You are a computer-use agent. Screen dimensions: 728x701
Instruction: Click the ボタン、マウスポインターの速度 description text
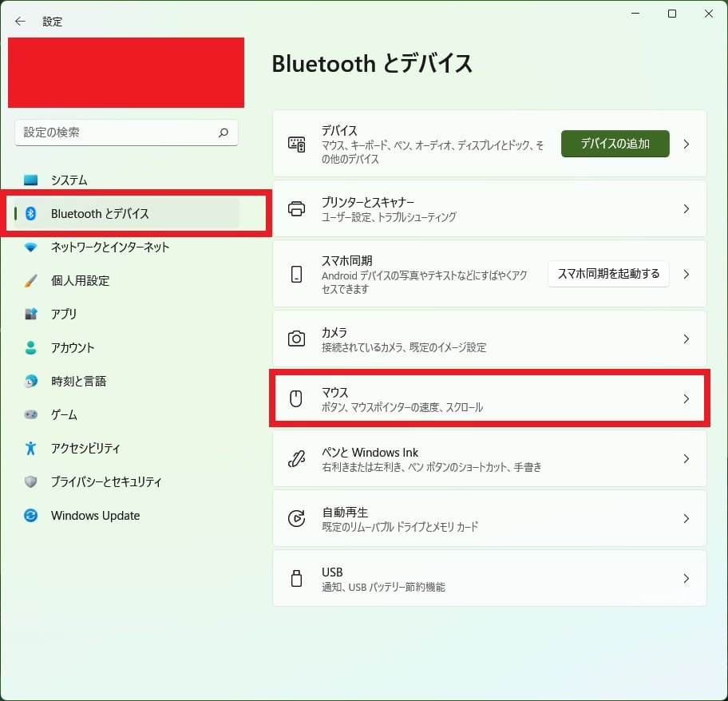point(402,407)
